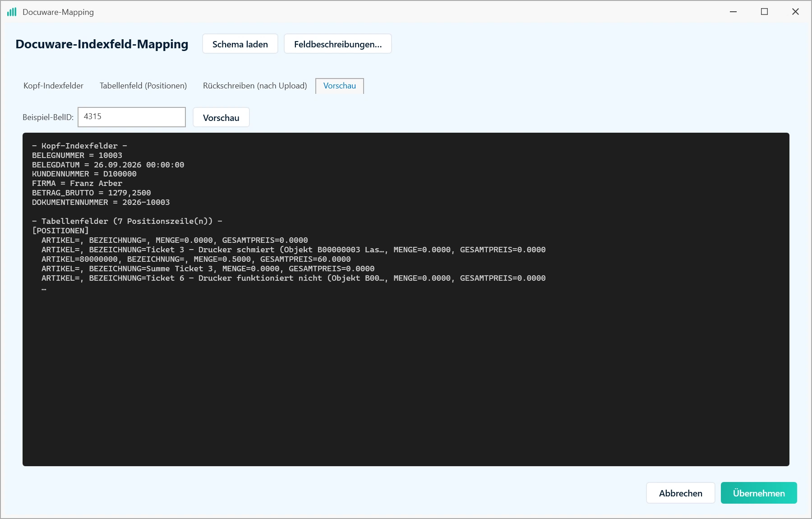Select the Rückschreiben (nach Upload) tab
The height and width of the screenshot is (519, 812).
255,86
